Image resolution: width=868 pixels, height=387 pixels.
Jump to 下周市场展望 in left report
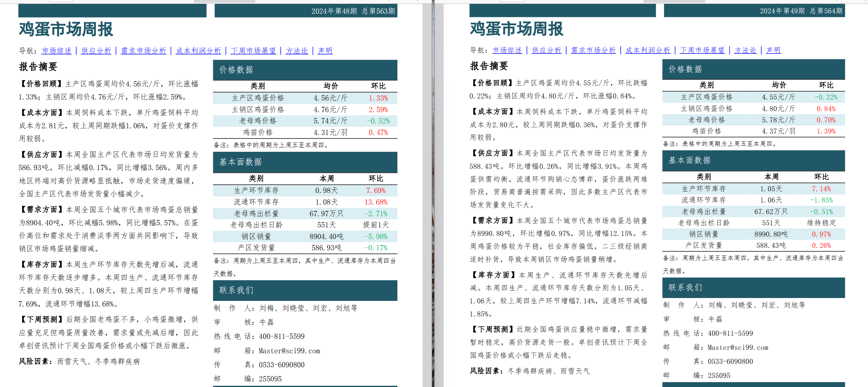click(x=253, y=51)
